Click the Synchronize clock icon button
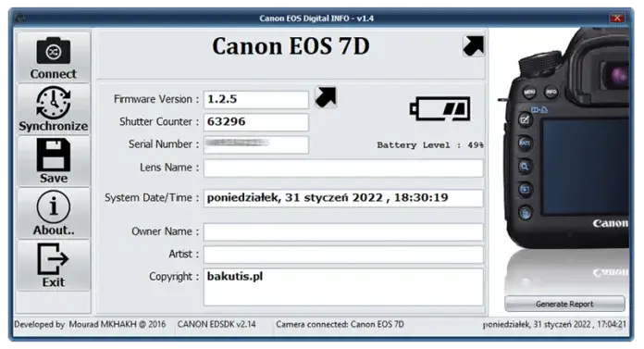Viewport: 644px width, 349px height. [x=54, y=109]
